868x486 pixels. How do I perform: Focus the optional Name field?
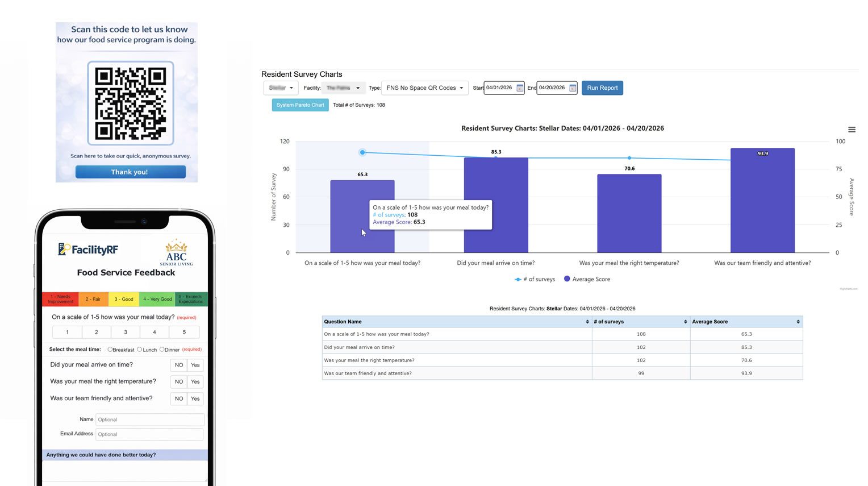pos(150,419)
